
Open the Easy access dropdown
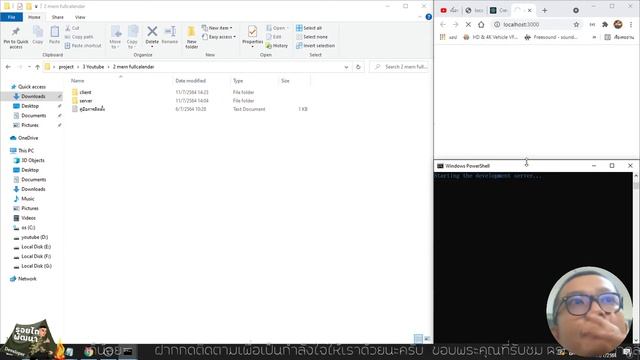click(x=219, y=37)
